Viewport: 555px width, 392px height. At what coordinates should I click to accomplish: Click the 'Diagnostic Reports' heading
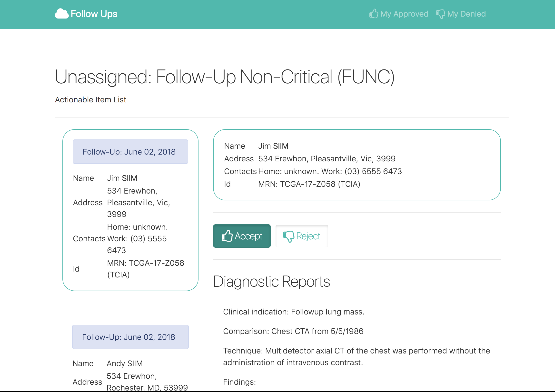click(x=271, y=282)
